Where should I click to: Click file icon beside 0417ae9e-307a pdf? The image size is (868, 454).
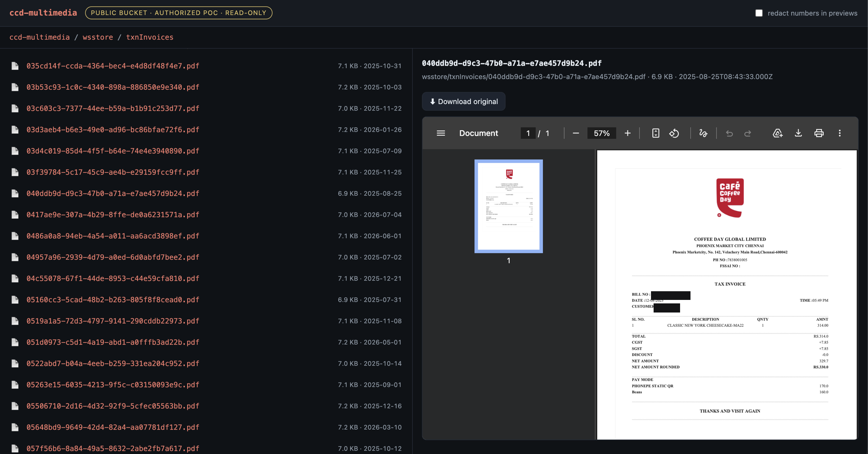[15, 215]
